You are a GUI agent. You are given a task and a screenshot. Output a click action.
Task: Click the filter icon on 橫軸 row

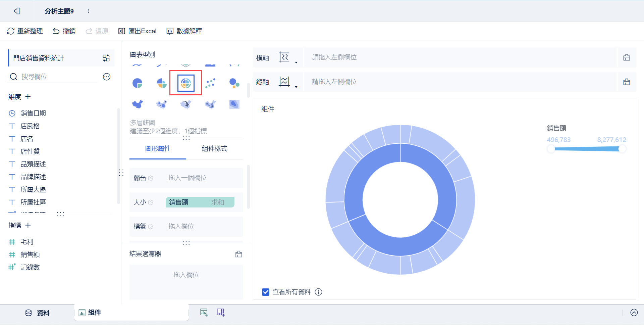(x=627, y=57)
